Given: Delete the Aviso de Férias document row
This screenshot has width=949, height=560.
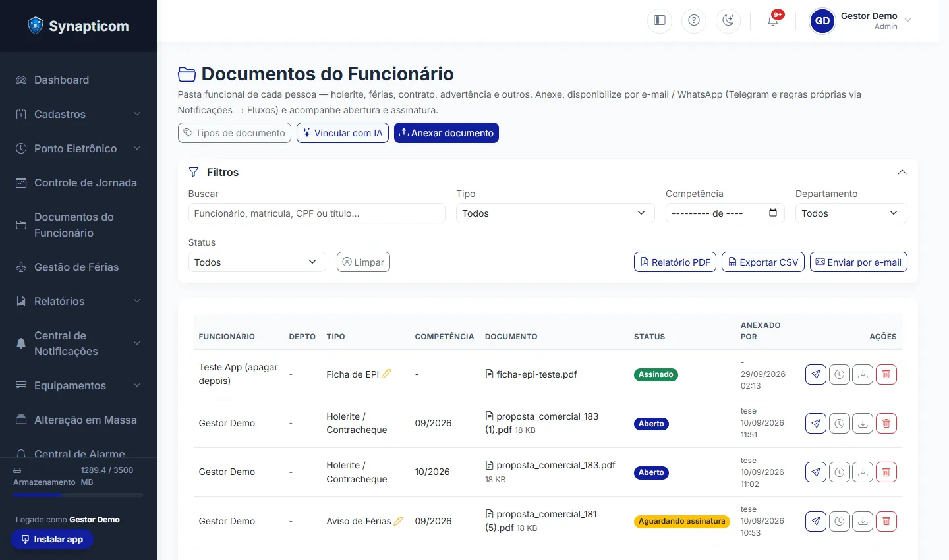Looking at the screenshot, I should coord(886,521).
